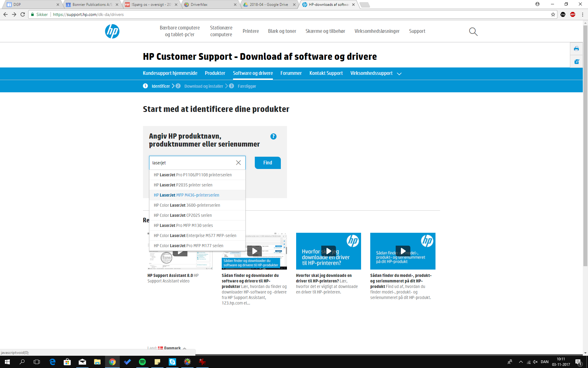Bookmark page with star icon
The width and height of the screenshot is (588, 368).
click(x=553, y=14)
